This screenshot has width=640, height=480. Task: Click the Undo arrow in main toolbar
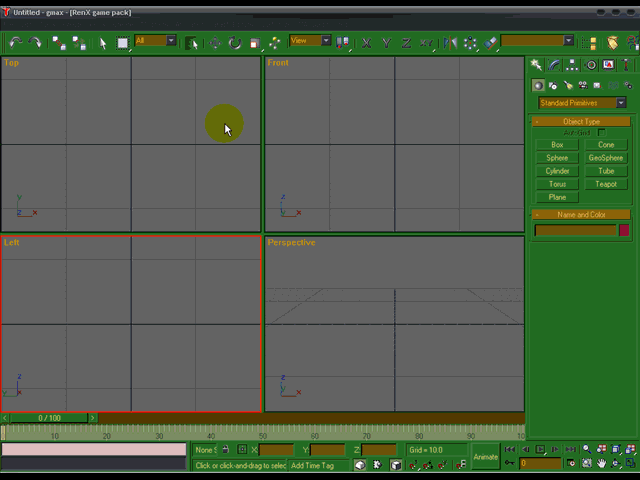click(15, 43)
